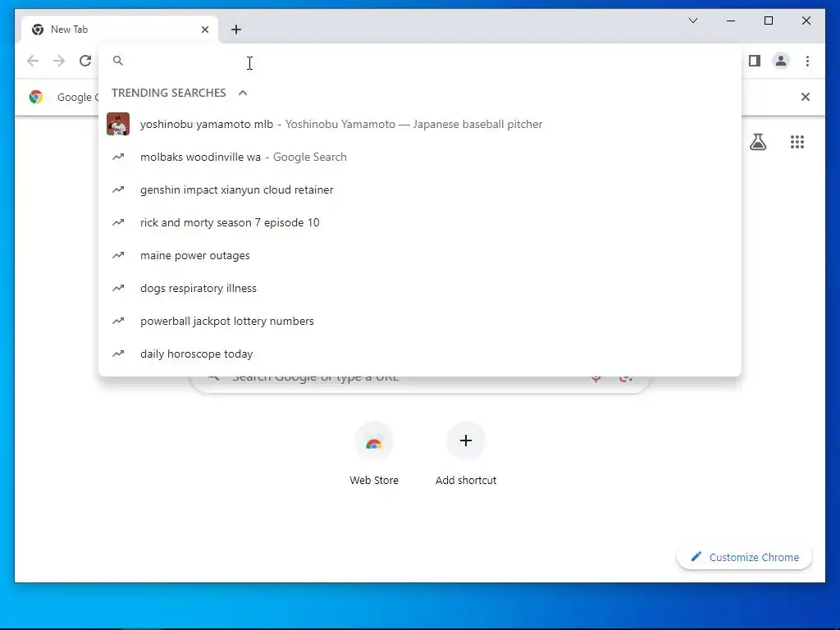Viewport: 840px width, 630px height.
Task: Open the profile avatar menu
Action: (x=781, y=61)
